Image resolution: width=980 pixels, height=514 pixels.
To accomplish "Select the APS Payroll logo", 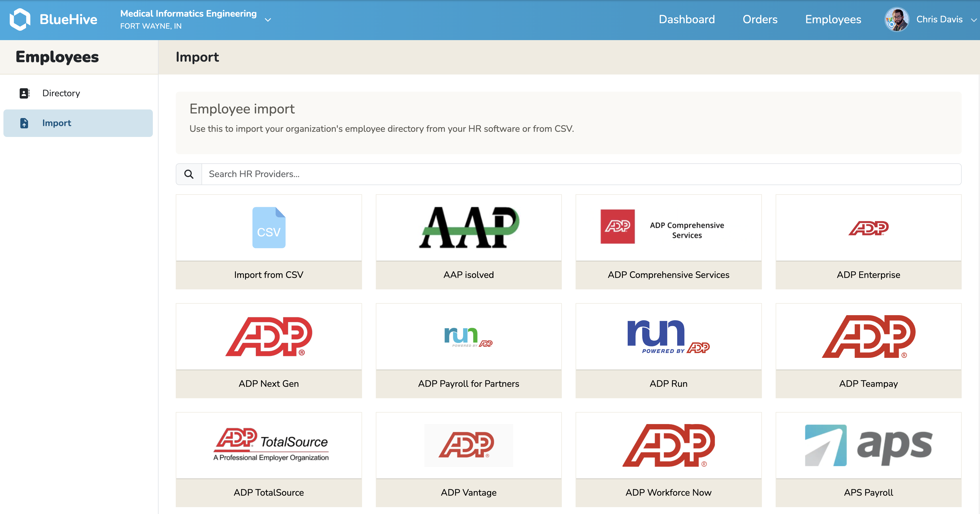I will [x=868, y=445].
